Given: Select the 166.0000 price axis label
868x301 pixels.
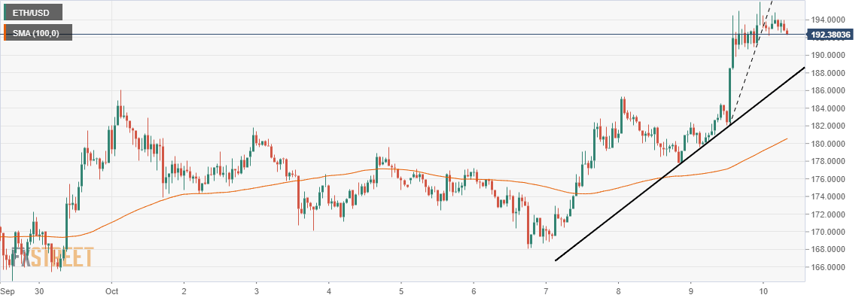Looking at the screenshot, I should tap(829, 267).
